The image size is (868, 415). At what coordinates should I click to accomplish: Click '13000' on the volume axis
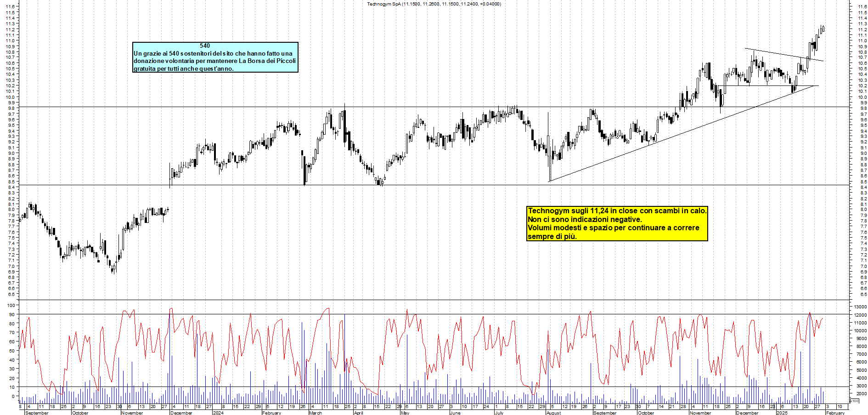[860, 307]
